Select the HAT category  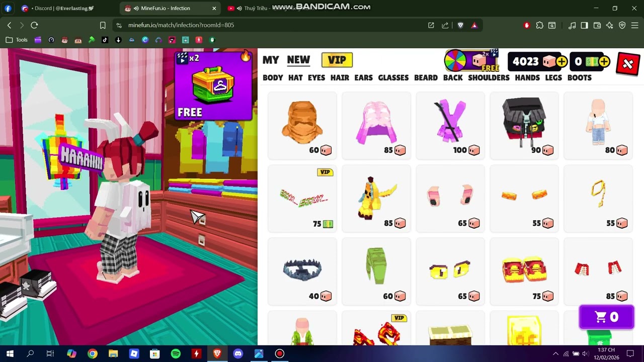[x=295, y=77]
